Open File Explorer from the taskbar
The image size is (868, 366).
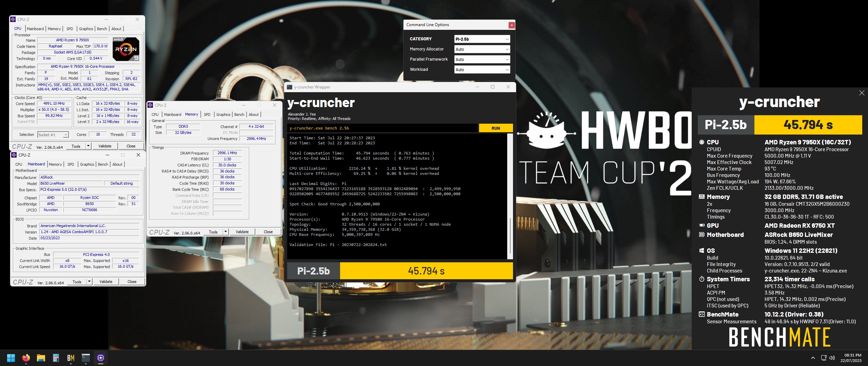41,358
